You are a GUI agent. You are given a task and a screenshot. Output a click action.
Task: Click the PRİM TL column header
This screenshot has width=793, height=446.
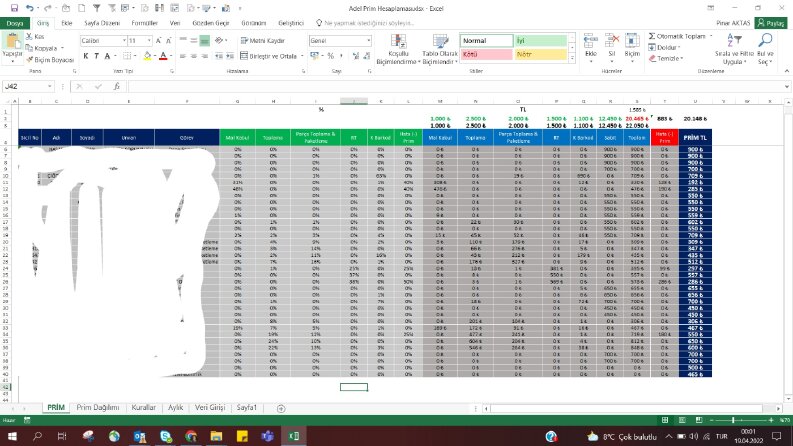[x=695, y=138]
